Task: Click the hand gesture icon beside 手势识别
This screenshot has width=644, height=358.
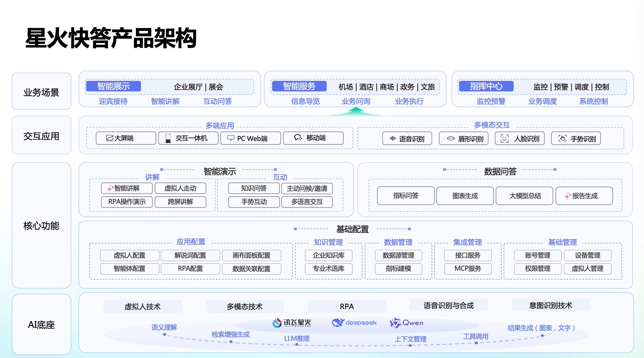Action: [562, 138]
